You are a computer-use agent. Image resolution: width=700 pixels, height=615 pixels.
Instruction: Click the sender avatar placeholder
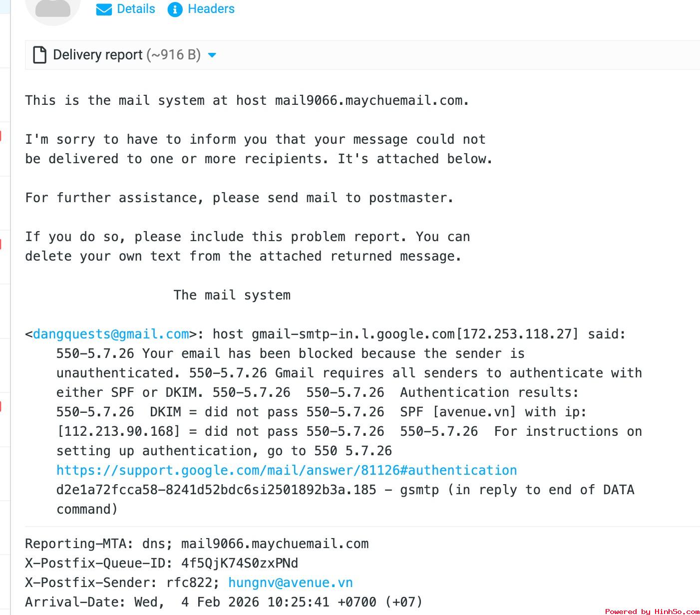53,9
